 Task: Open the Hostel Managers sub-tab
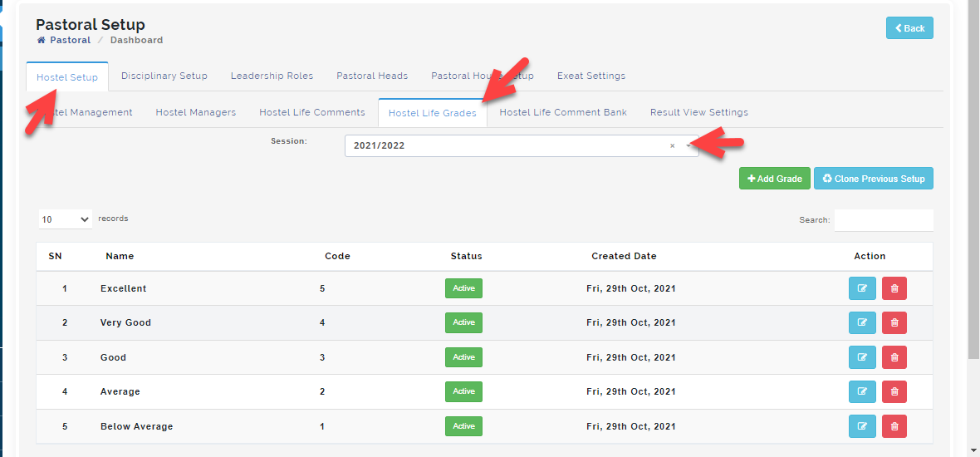(196, 112)
